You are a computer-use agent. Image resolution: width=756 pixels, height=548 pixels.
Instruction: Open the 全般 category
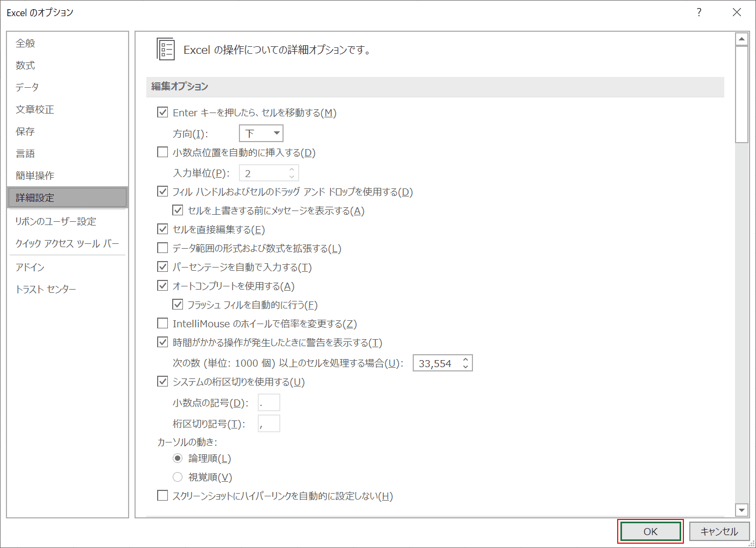coord(67,43)
